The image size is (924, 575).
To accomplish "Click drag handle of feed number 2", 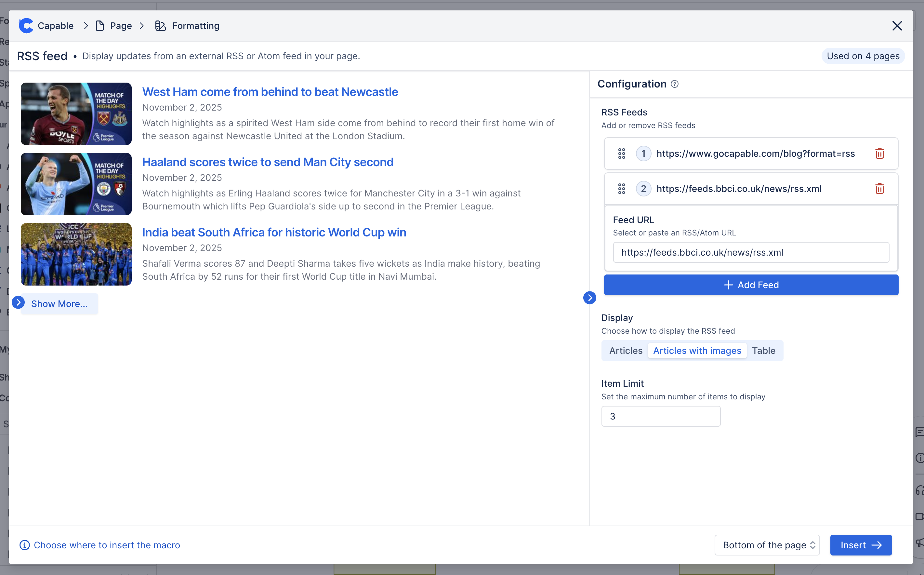I will [621, 189].
